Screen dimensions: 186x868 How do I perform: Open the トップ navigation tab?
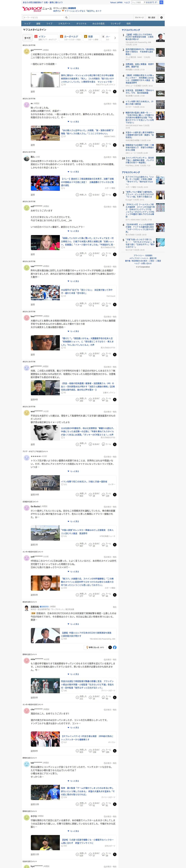point(27,24)
